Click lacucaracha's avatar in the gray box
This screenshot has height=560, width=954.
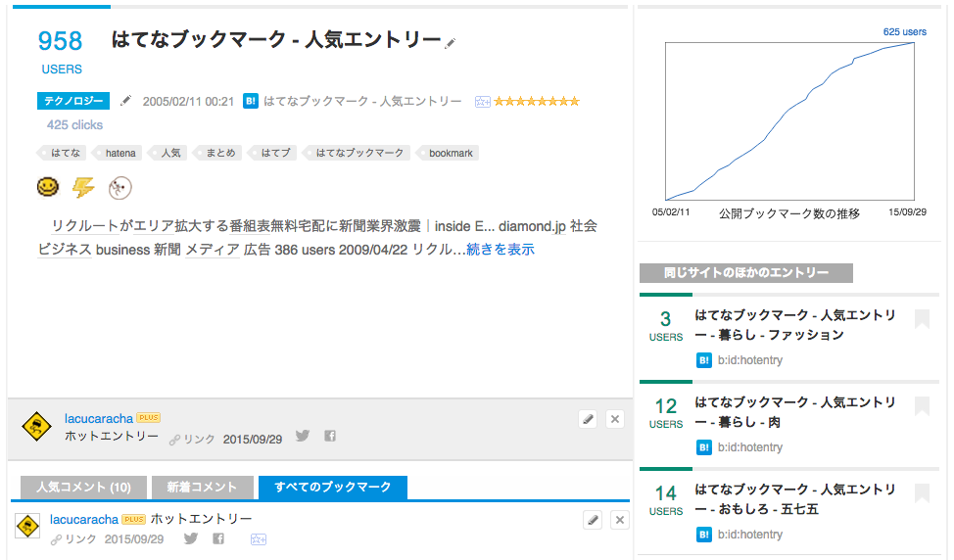(36, 426)
